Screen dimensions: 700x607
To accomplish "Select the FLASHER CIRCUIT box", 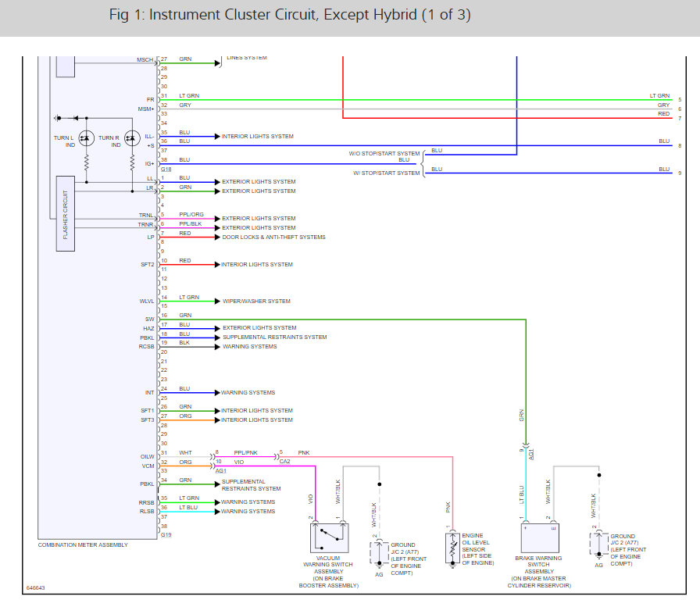I will [x=65, y=214].
